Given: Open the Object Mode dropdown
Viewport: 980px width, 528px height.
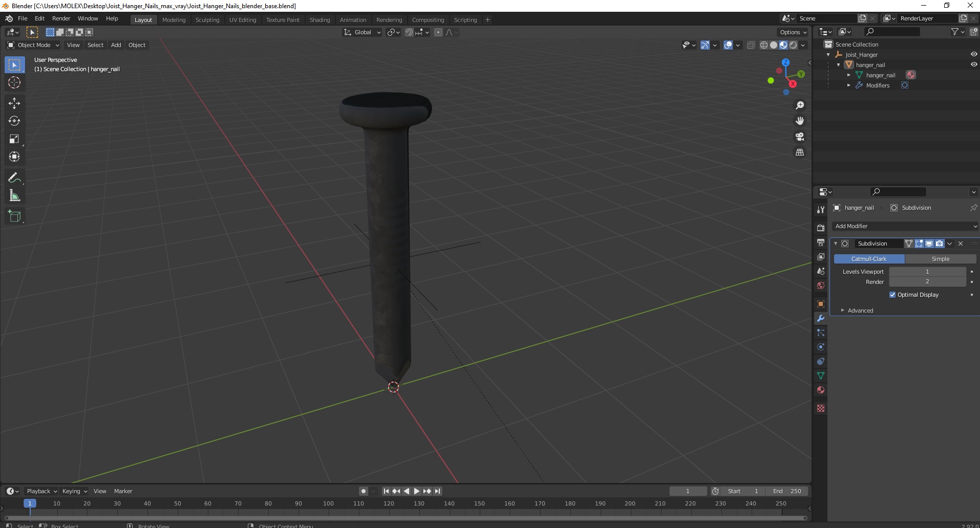Looking at the screenshot, I should (x=33, y=45).
